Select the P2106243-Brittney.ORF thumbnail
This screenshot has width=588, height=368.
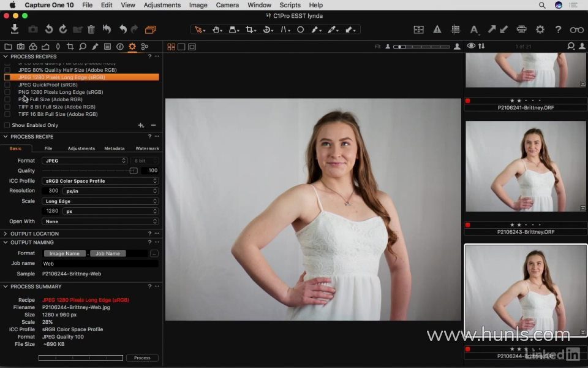[x=526, y=166]
